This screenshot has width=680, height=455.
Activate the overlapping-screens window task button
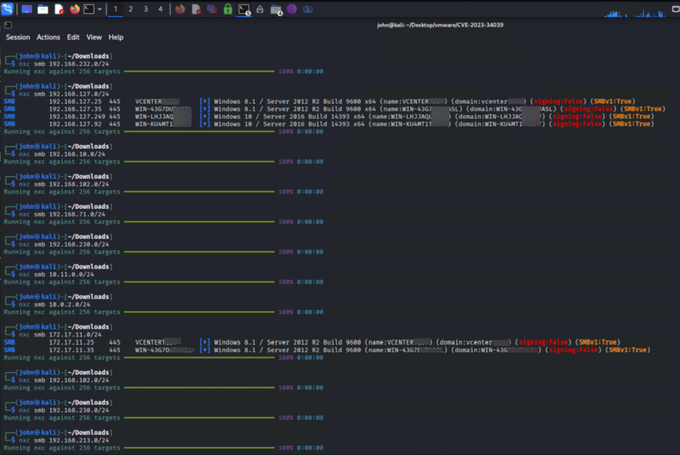point(212,9)
